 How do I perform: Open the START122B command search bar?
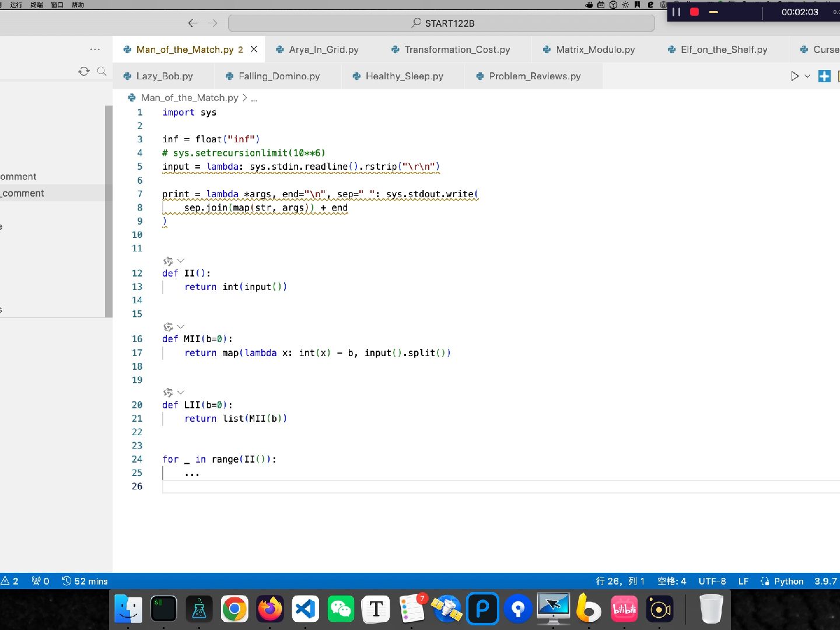point(442,23)
